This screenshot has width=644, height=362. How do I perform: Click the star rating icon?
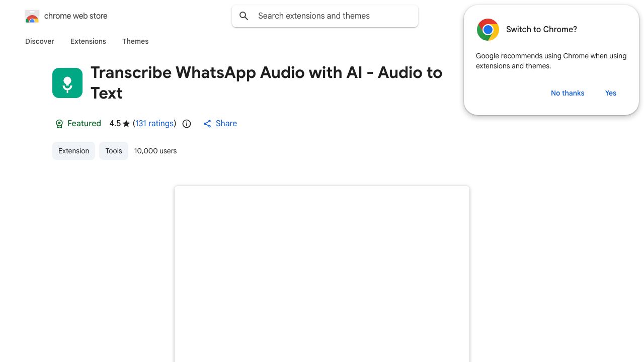tap(126, 124)
